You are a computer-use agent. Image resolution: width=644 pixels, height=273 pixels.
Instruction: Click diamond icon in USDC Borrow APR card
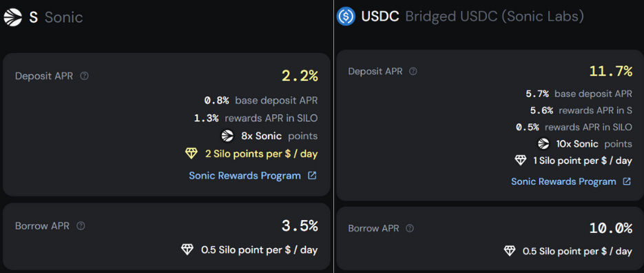(x=509, y=251)
